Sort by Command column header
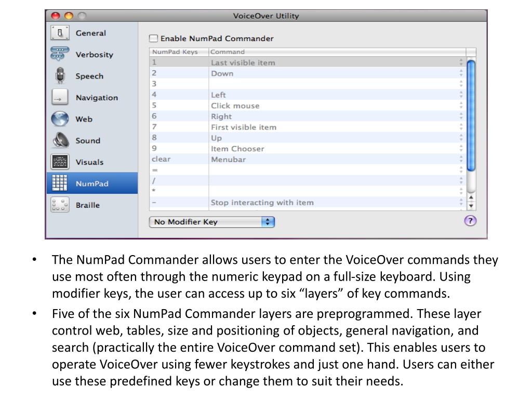The height and width of the screenshot is (399, 532). tap(337, 52)
